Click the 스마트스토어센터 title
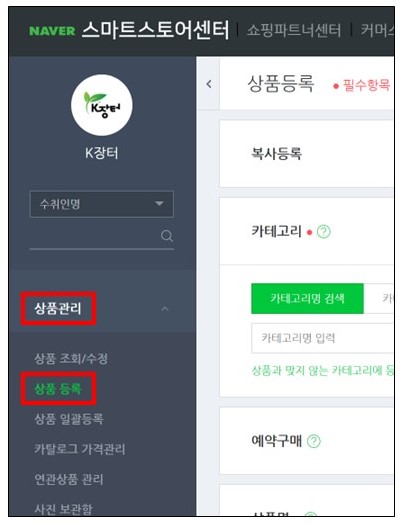This screenshot has height=524, width=403. pos(155,30)
